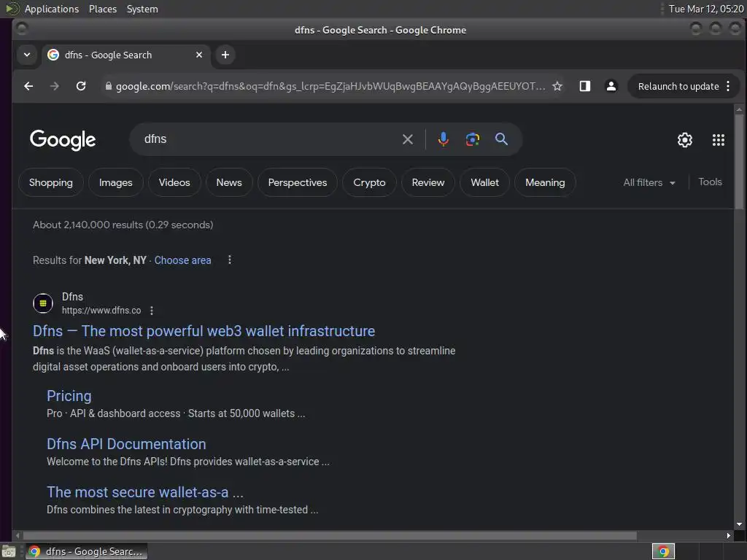This screenshot has width=747, height=560.
Task: Click the Chrome icon in system tray
Action: (663, 551)
